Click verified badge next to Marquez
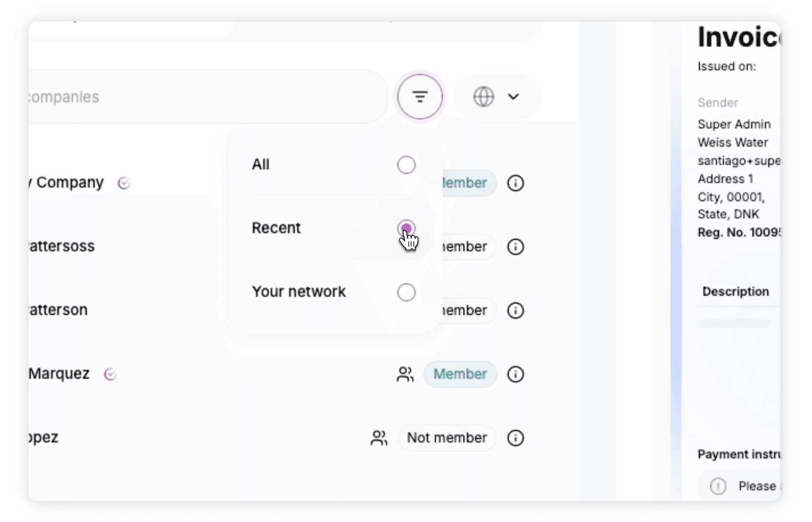The height and width of the screenshot is (522, 812). 111,374
